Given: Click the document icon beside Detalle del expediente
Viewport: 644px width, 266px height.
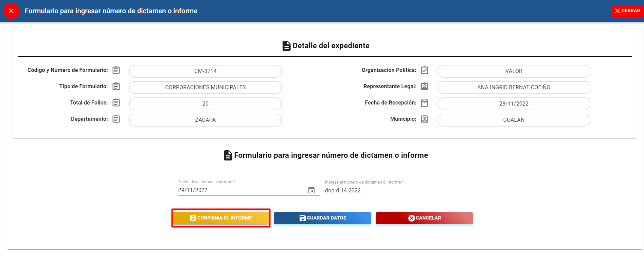Looking at the screenshot, I should (286, 46).
